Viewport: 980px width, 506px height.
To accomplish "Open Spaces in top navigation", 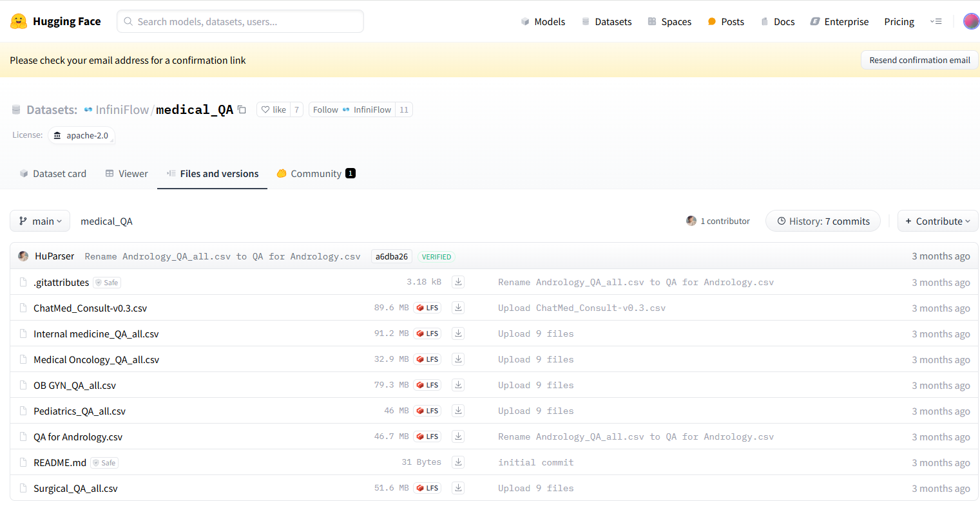I will click(669, 22).
